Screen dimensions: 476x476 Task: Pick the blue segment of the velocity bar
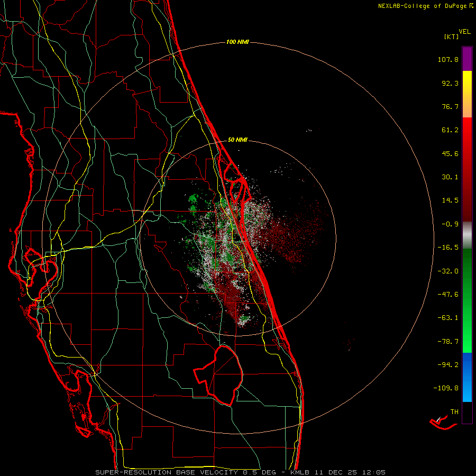[x=467, y=377]
